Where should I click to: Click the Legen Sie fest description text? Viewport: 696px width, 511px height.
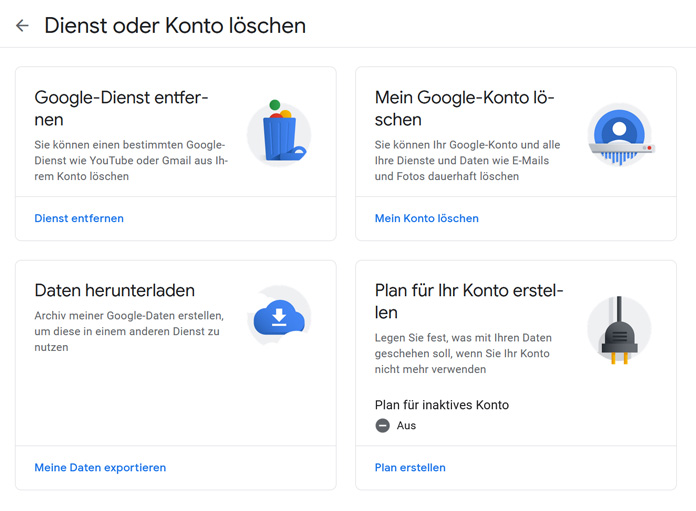463,353
